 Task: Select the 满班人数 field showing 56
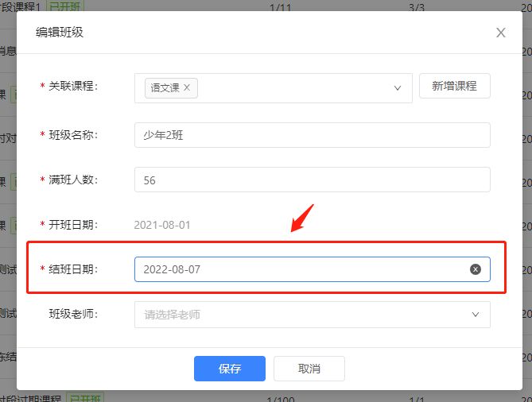tap(313, 180)
